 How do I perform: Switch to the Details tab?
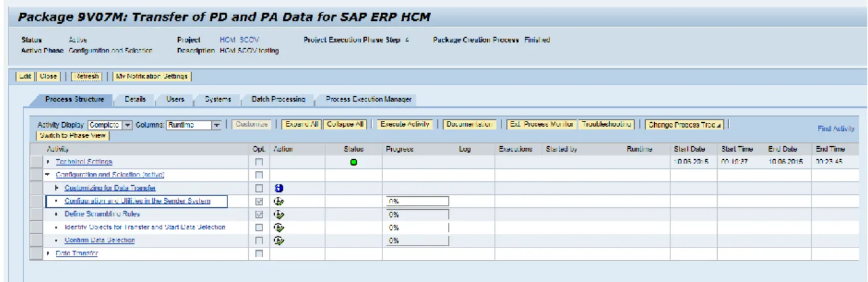pyautogui.click(x=135, y=99)
